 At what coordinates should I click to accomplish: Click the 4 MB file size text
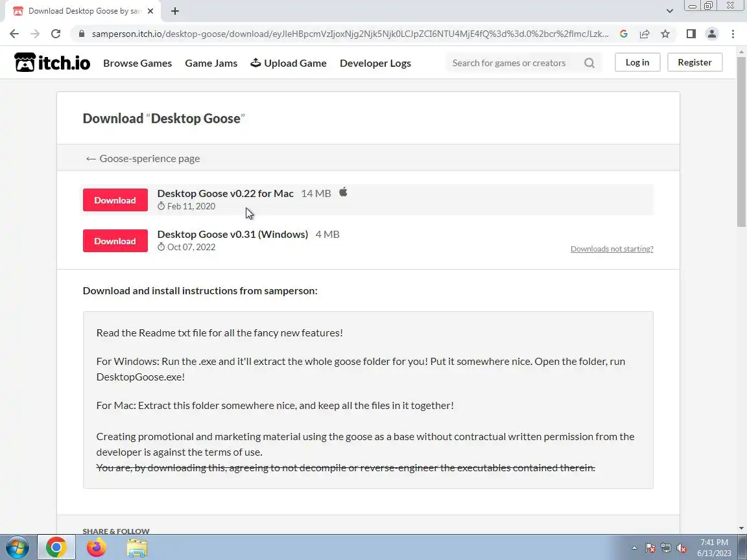pos(327,234)
